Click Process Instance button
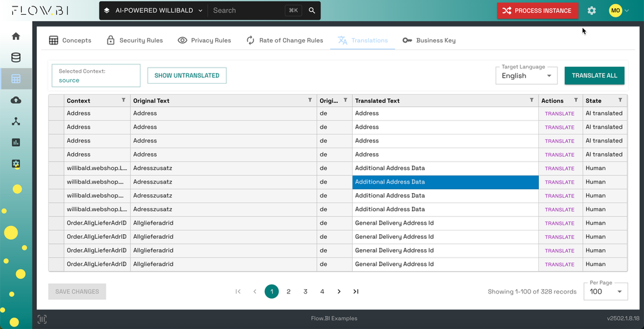Viewport: 644px width, 329px height. coord(538,11)
